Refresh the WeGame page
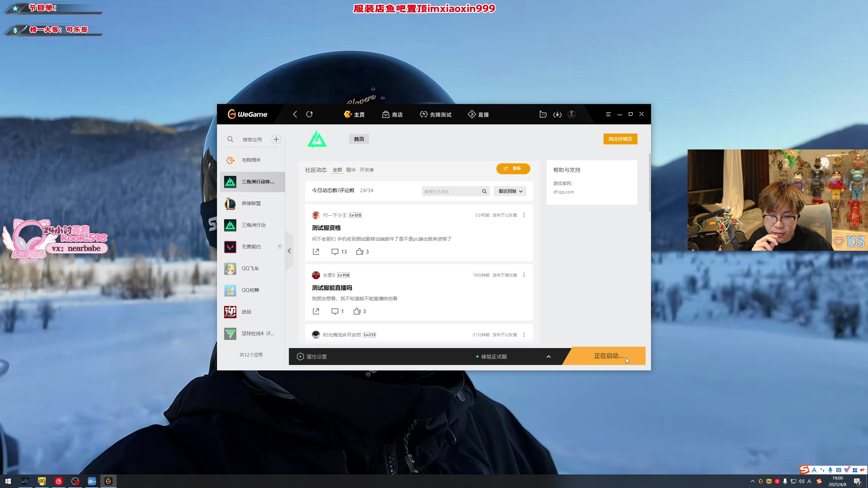Screen dimensions: 868x488 pyautogui.click(x=309, y=114)
